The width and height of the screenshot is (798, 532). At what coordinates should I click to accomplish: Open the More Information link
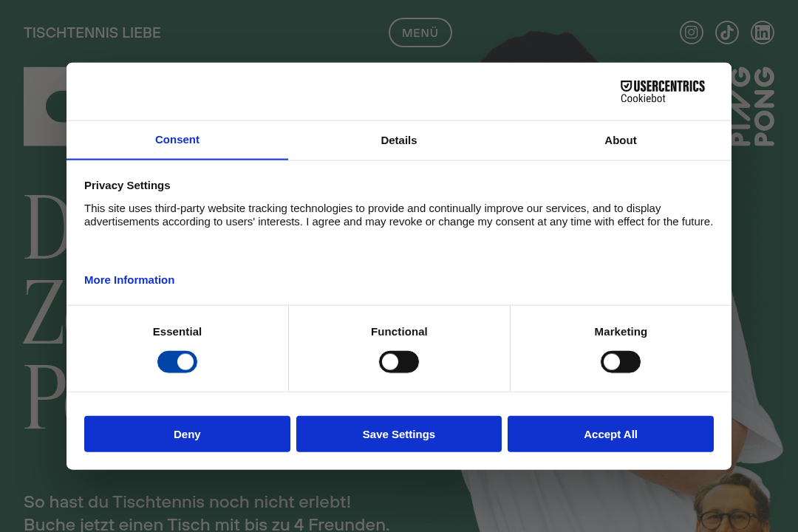[129, 280]
